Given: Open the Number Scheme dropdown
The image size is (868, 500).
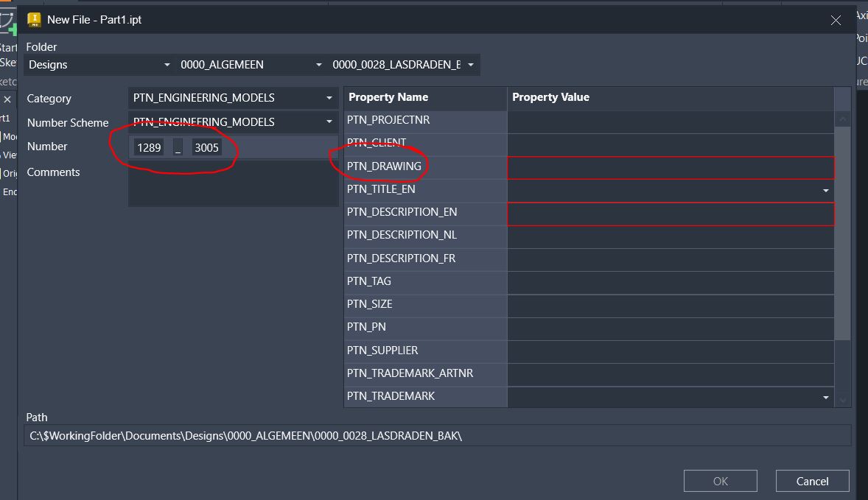Looking at the screenshot, I should pyautogui.click(x=329, y=122).
